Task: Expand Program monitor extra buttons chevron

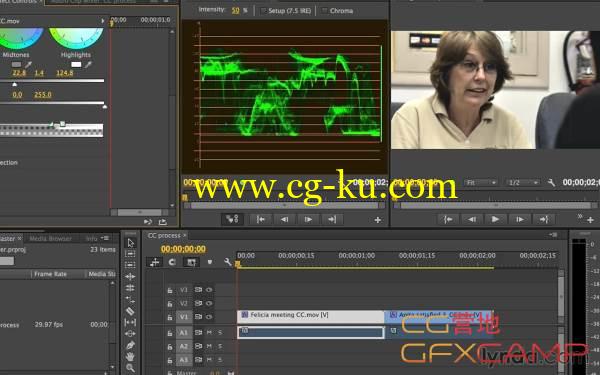Action: point(580,216)
